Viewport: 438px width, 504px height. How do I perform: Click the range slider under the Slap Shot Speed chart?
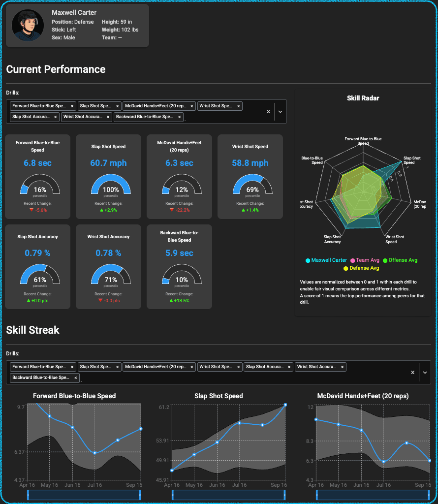[x=229, y=495]
